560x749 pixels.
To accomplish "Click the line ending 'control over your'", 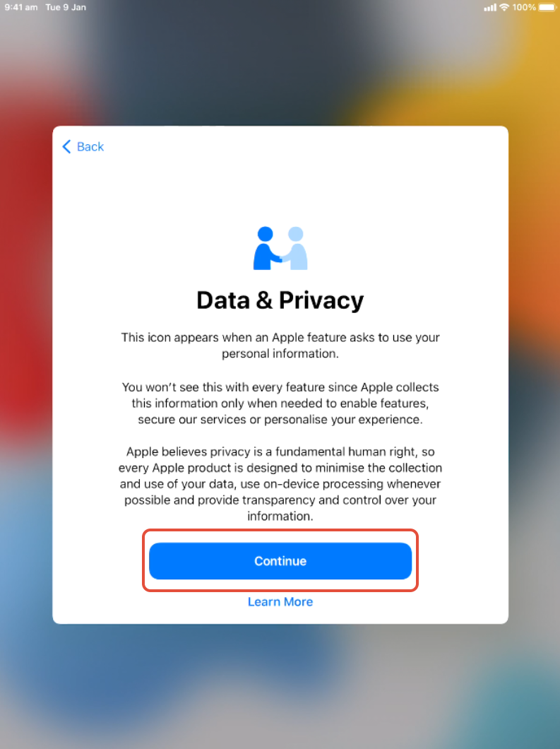I will (280, 500).
